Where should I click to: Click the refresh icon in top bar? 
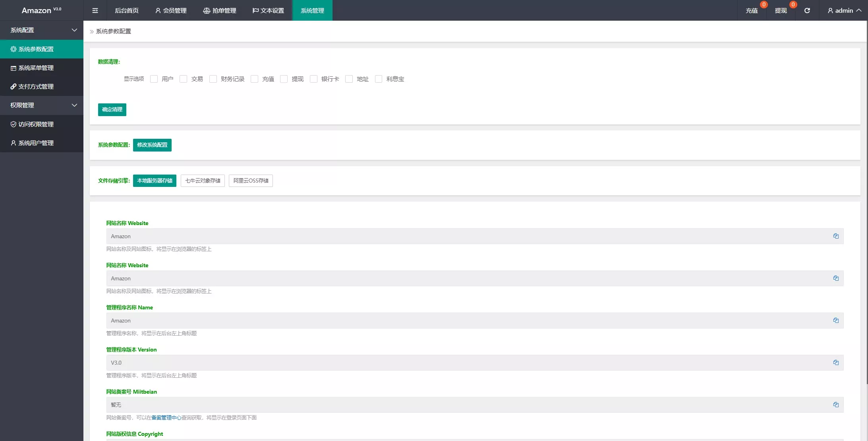[807, 10]
